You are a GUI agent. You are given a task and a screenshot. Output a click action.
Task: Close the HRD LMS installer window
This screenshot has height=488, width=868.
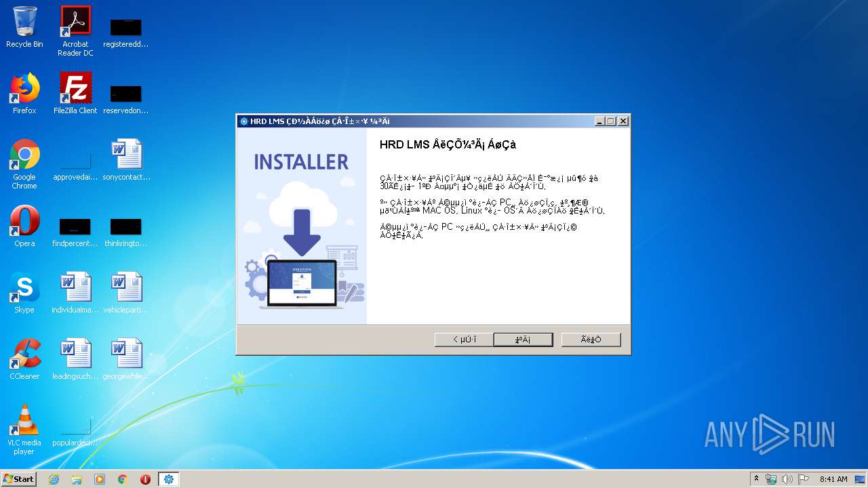(x=623, y=121)
